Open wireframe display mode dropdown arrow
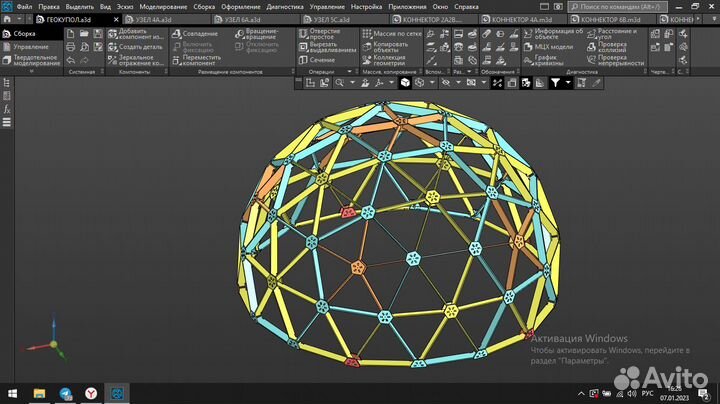The image size is (720, 404). pos(432,83)
